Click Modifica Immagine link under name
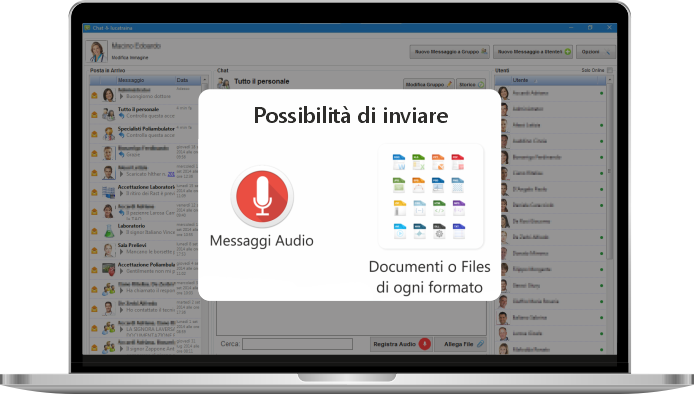The height and width of the screenshot is (394, 694). pos(130,58)
